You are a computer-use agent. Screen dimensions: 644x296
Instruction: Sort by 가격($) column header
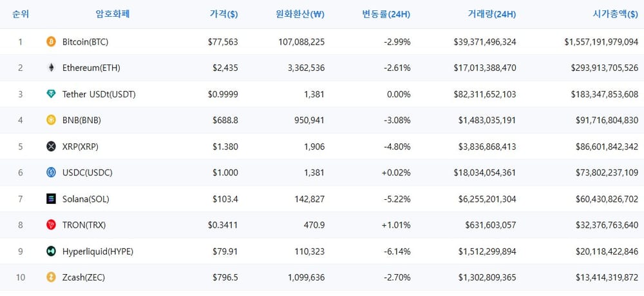224,14
